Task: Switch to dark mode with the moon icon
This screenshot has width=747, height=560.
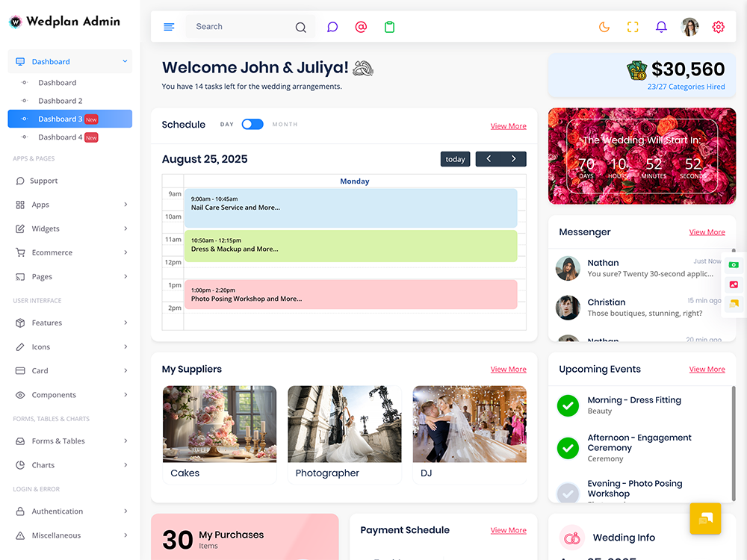Action: (604, 27)
